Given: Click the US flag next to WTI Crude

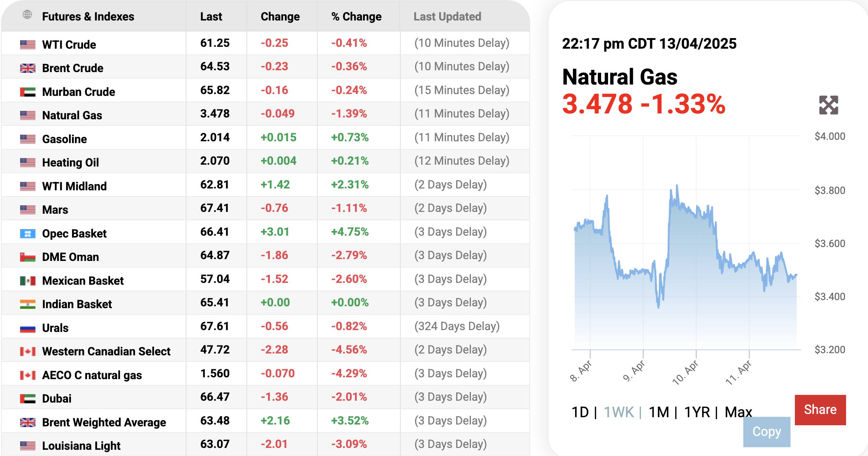Looking at the screenshot, I should pyautogui.click(x=28, y=45).
